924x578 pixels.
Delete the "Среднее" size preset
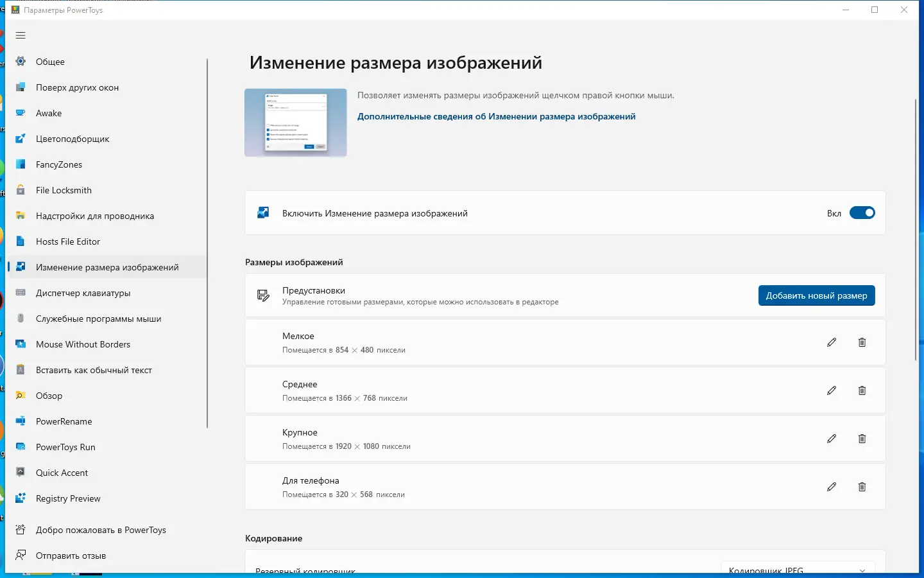[862, 390]
